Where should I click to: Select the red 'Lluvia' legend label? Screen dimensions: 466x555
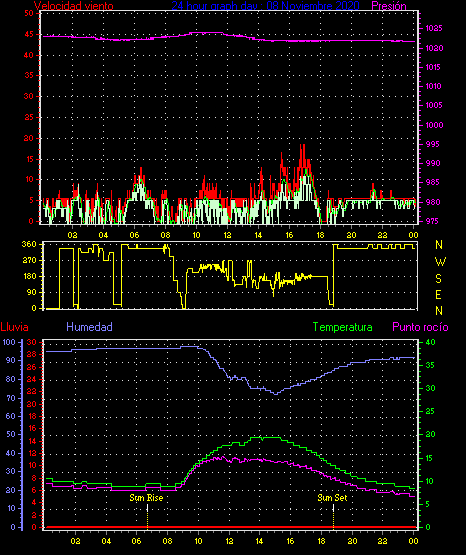pyautogui.click(x=15, y=327)
